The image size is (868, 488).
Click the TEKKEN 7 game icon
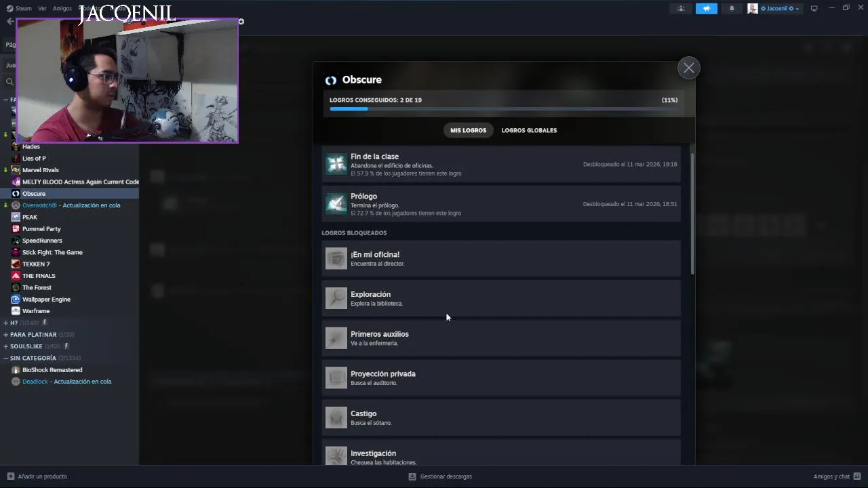click(x=16, y=264)
